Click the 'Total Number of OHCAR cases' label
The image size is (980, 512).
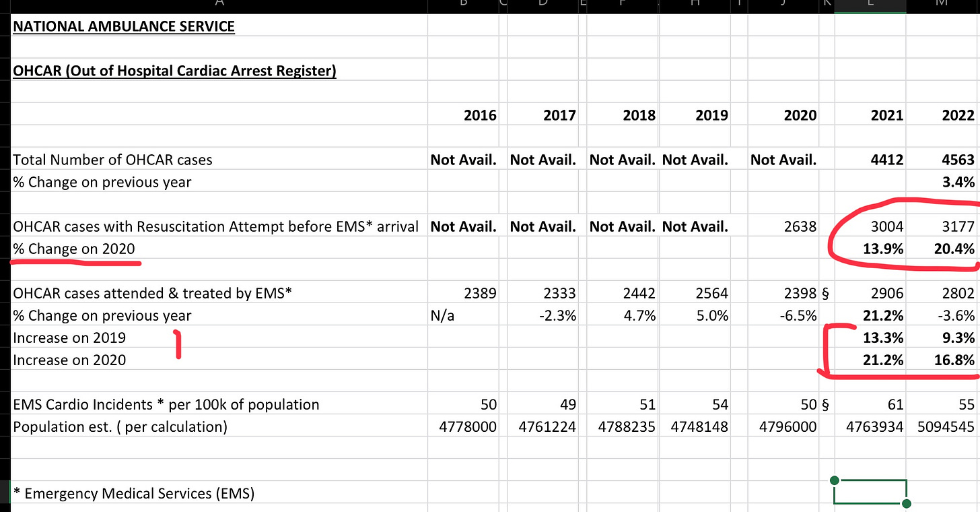pyautogui.click(x=112, y=160)
